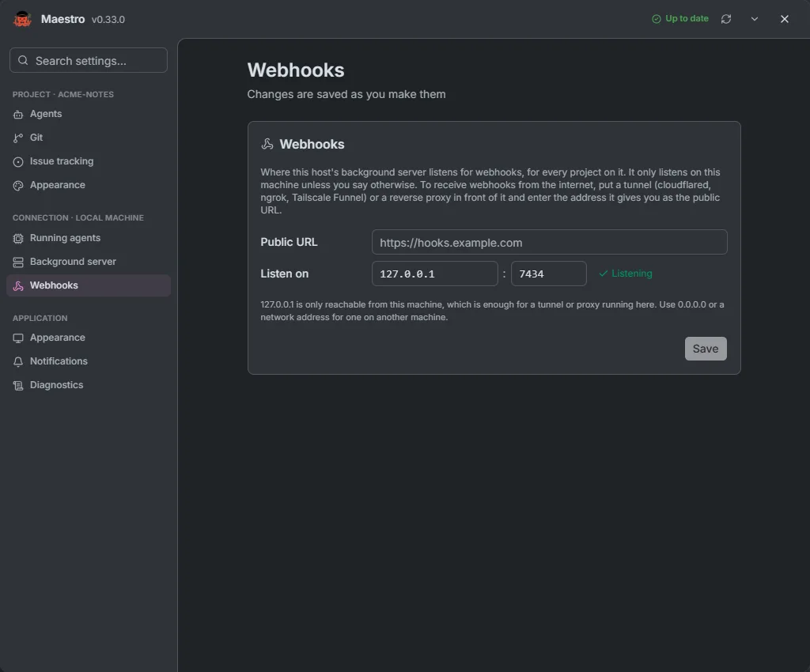Screen dimensions: 810x672
Task: Click the search magnifier icon
Action: click(x=23, y=60)
